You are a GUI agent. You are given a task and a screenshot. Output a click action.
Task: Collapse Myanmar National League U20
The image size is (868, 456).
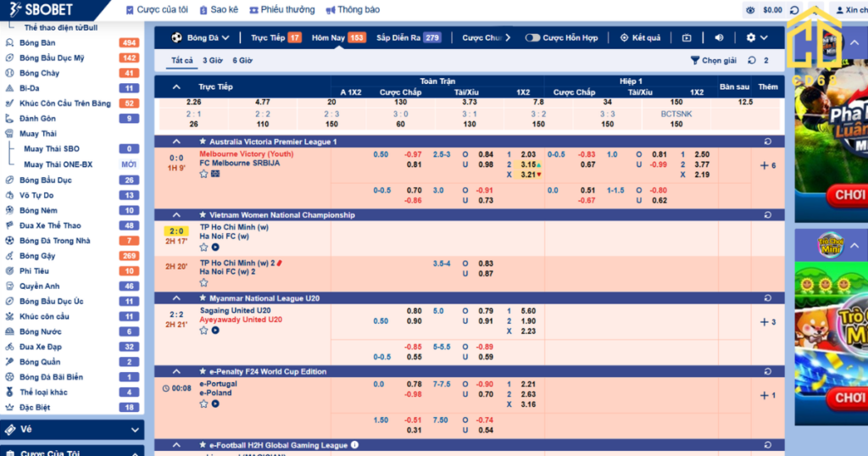pyautogui.click(x=176, y=298)
